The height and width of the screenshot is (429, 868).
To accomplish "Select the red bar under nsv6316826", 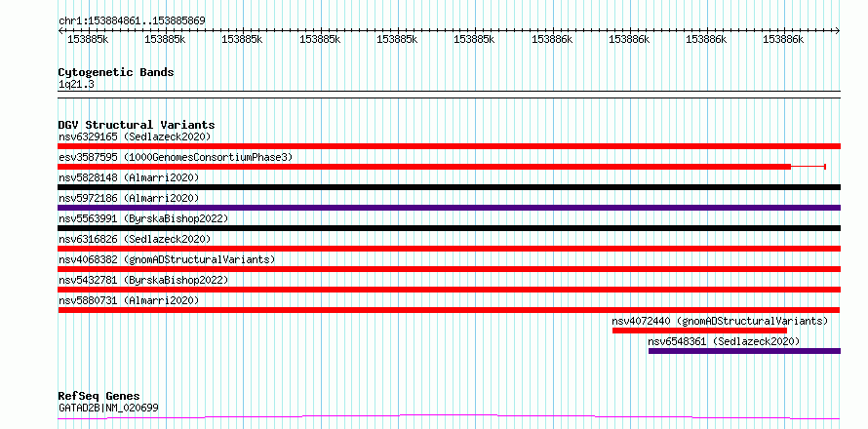I will [x=449, y=249].
